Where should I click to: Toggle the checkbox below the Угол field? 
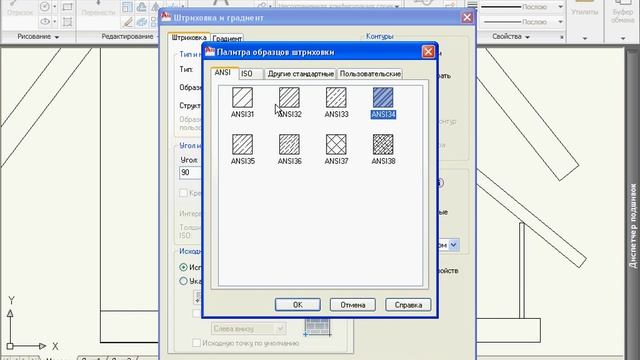coord(184,193)
